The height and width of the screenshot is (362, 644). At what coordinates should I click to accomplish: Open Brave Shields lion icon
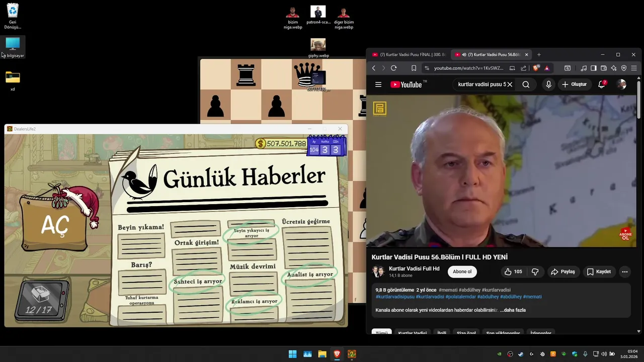click(x=536, y=68)
